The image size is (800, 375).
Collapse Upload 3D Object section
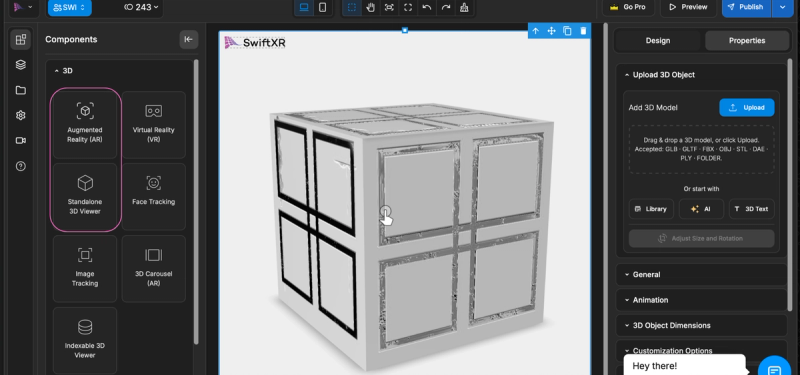(701, 74)
